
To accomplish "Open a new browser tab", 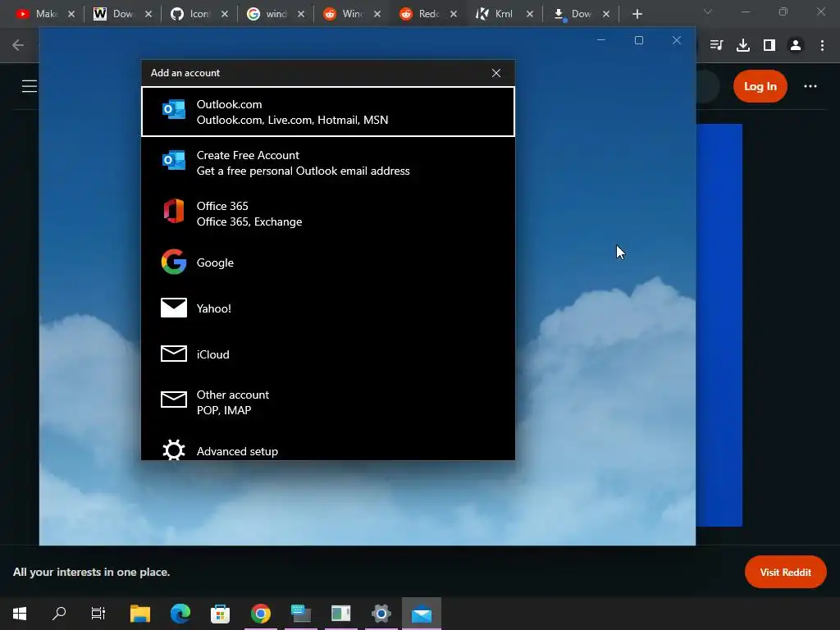I will [637, 14].
